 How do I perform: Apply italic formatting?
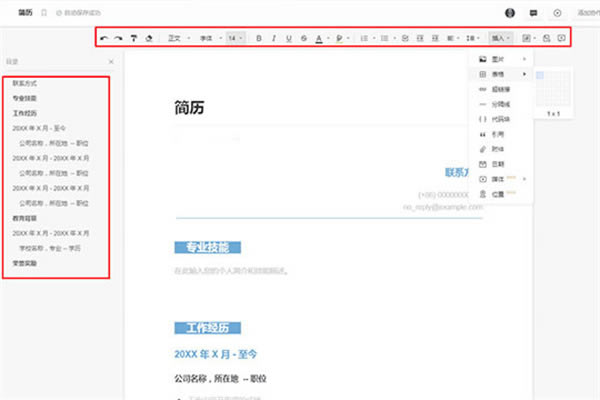point(274,38)
